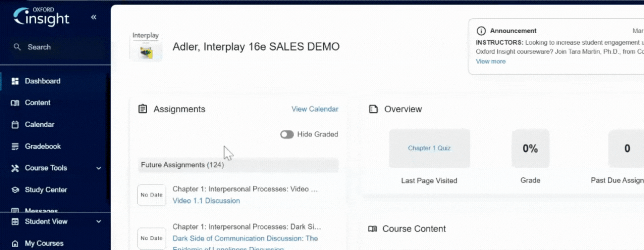Click the search magnifier icon
Image resolution: width=644 pixels, height=250 pixels.
click(x=17, y=47)
